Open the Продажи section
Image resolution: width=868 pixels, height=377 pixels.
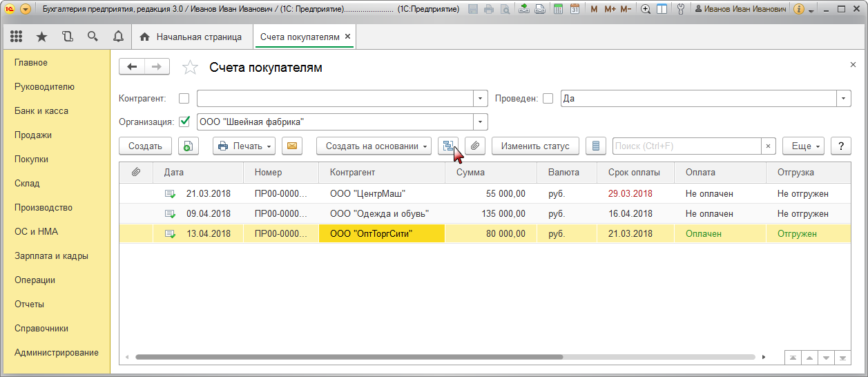pos(33,135)
